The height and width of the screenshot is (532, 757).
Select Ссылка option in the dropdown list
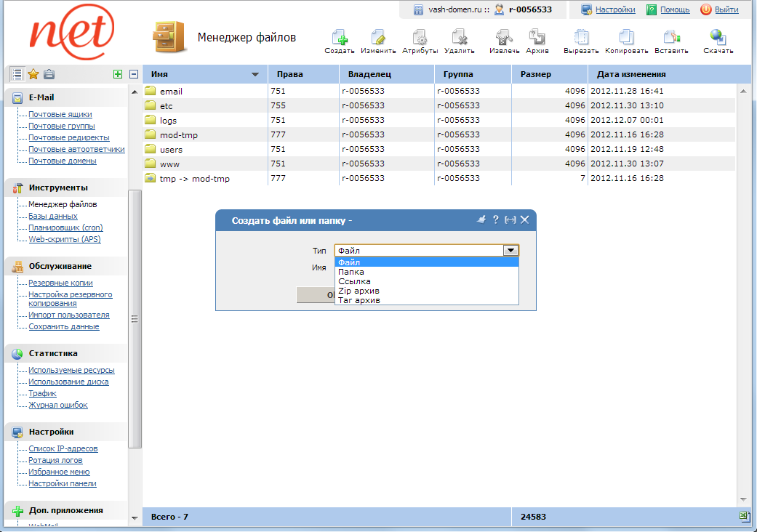354,281
